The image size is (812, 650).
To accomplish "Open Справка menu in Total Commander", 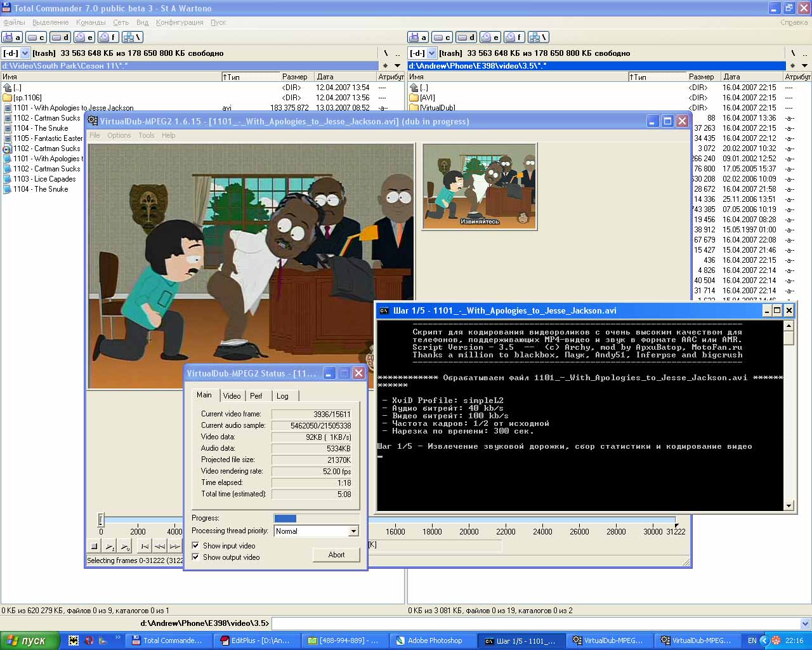I will coord(794,22).
